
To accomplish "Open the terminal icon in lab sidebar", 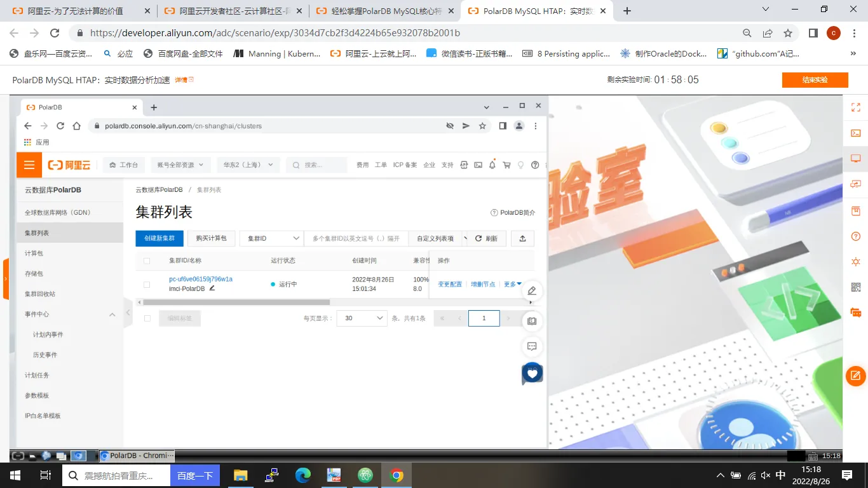I will coord(855,133).
